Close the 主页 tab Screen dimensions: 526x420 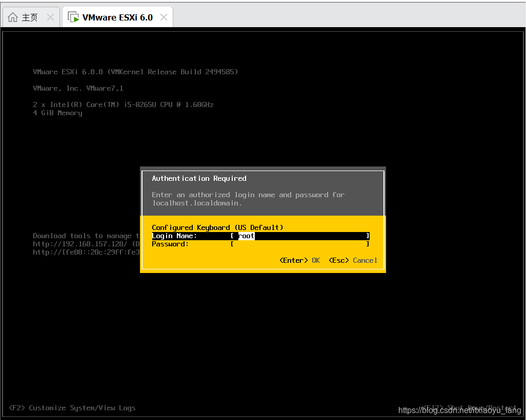pyautogui.click(x=50, y=17)
